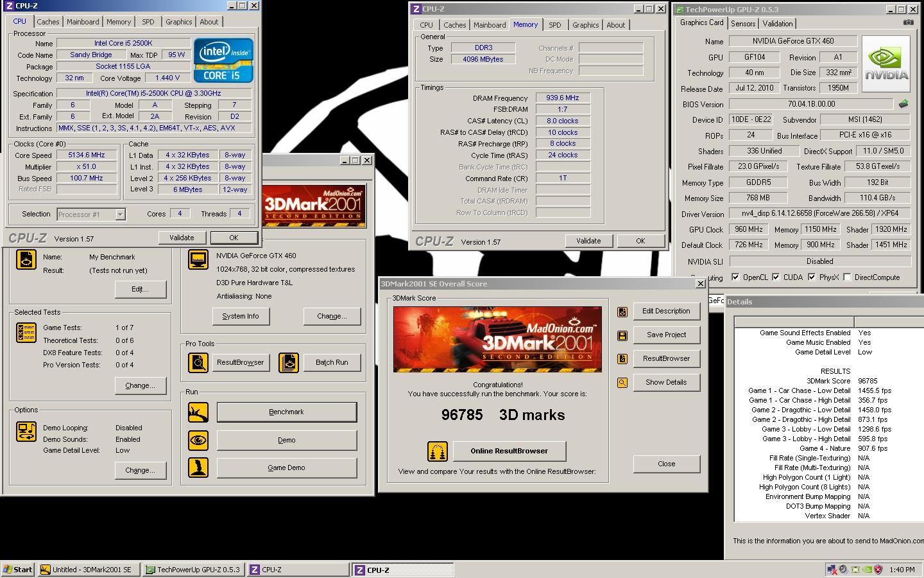Click the CPU-Z title bar icon of Memory window
Viewport: 924px width, 578px height.
point(416,9)
